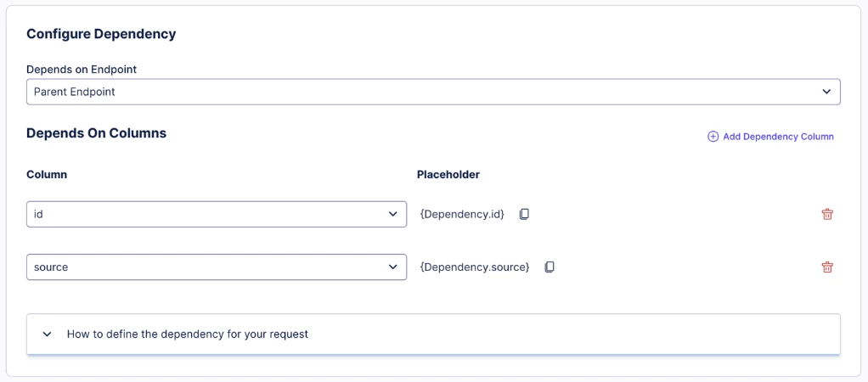
Task: Click the {Dependency.source} placeholder text
Action: pos(475,267)
